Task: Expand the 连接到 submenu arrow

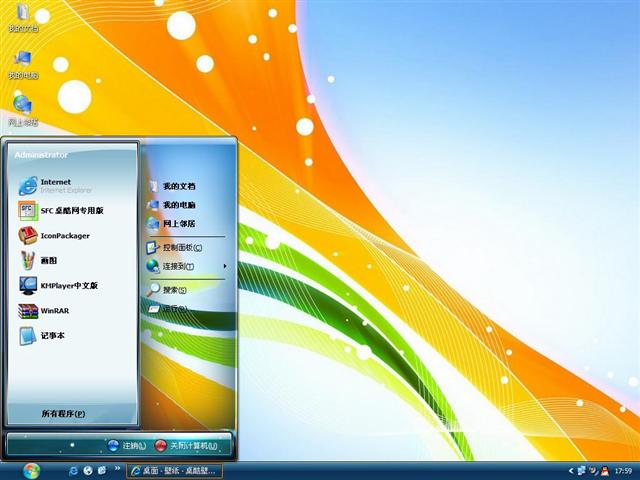Action: [x=225, y=266]
